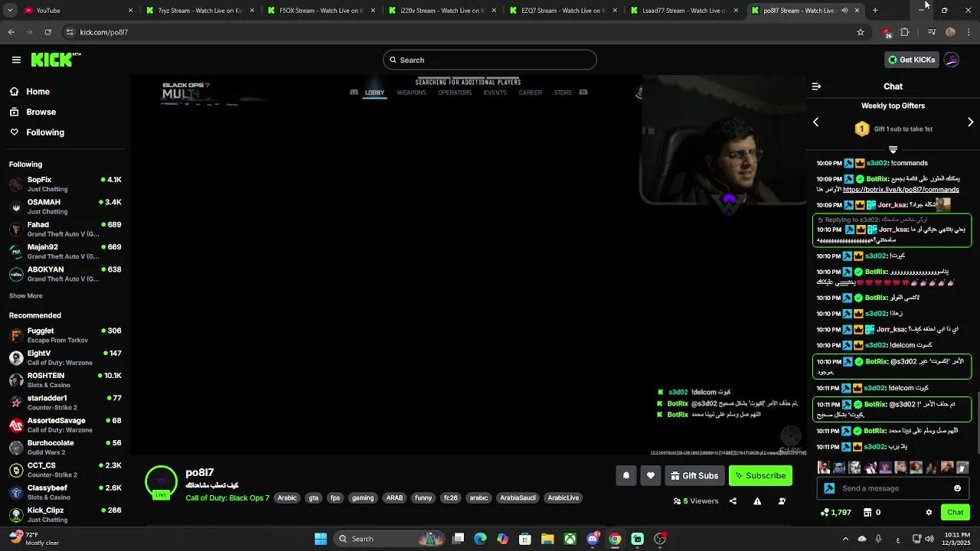Screen dimensions: 980x551
Task: Open Chrome extensions puzzle icon
Action: 905,32
